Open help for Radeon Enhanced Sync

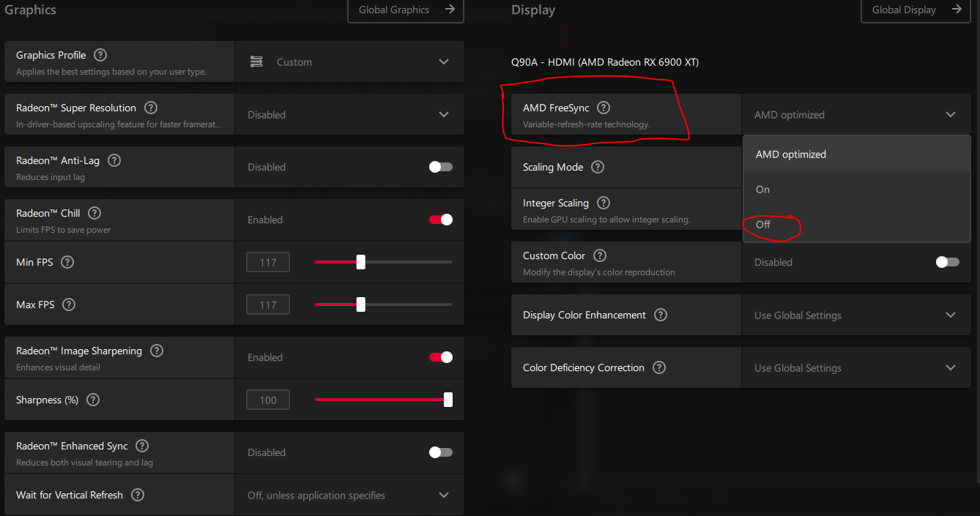click(143, 446)
